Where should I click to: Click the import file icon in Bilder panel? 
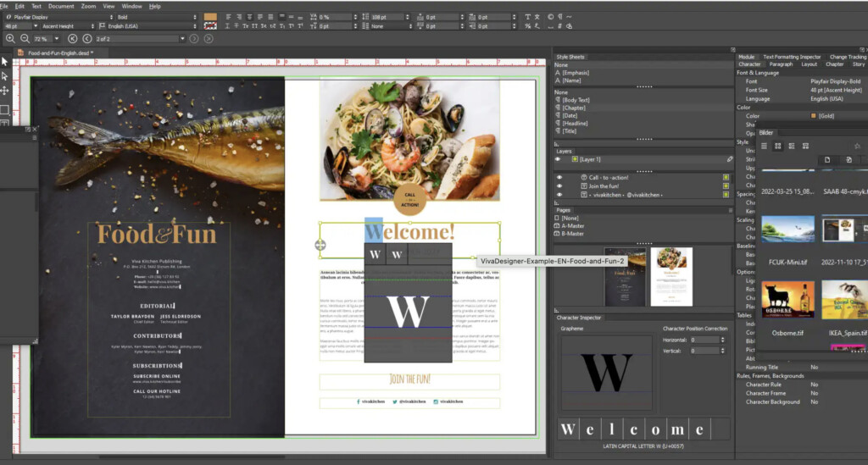[x=849, y=160]
